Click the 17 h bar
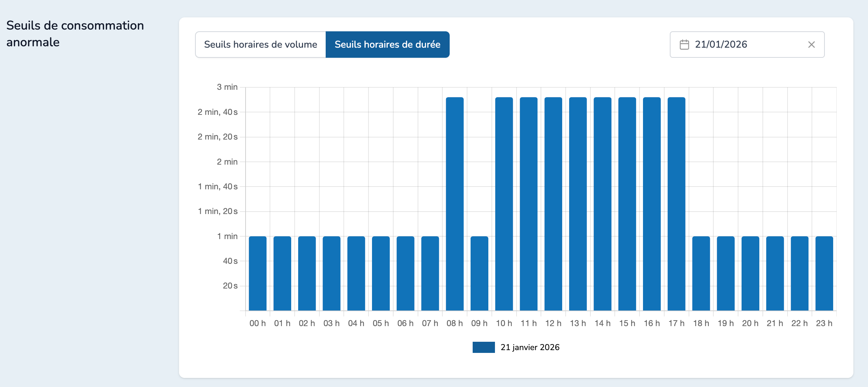This screenshot has width=868, height=387. pos(676,204)
